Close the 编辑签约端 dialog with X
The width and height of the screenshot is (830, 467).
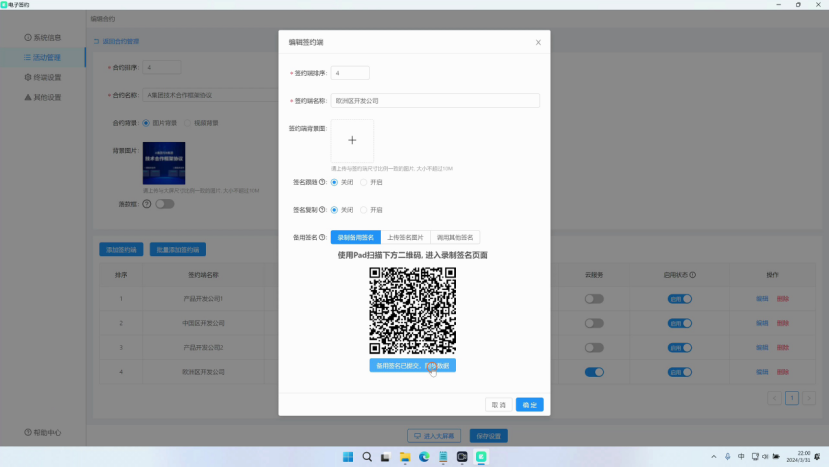pos(538,42)
